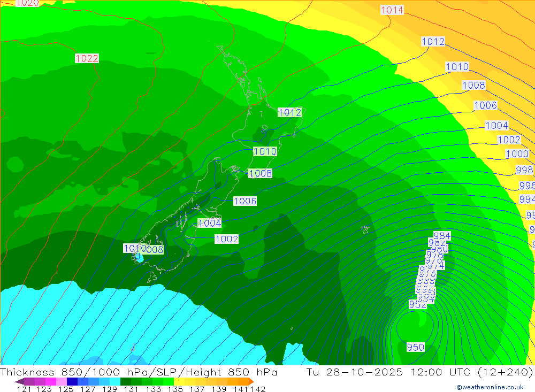Viewport: 535px width, 392px height.
Task: Click the Stewart Island outline below South Island
Action: pos(152,277)
